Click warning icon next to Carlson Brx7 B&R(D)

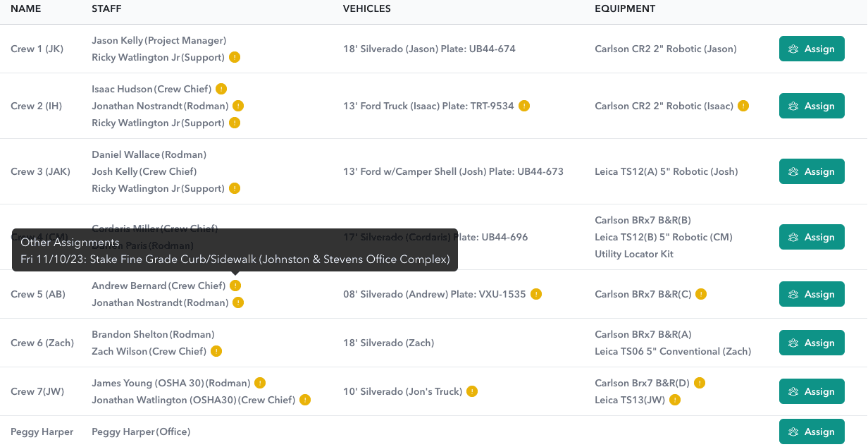pos(700,383)
